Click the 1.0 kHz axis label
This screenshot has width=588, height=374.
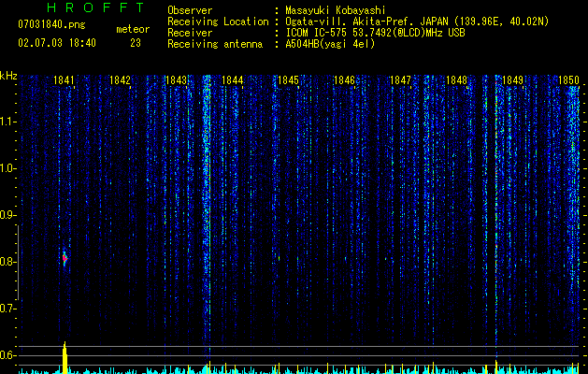pos(7,168)
